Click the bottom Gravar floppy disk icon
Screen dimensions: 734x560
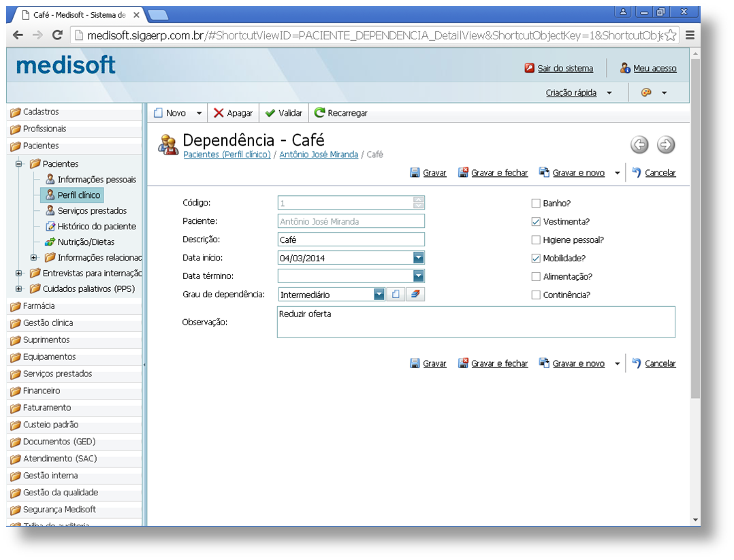pyautogui.click(x=415, y=363)
